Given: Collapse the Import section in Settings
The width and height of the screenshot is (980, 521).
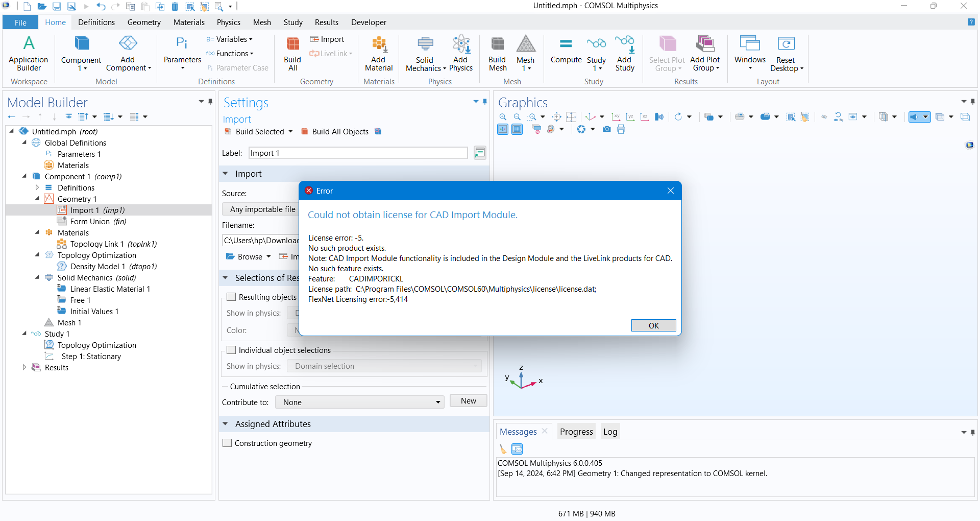Looking at the screenshot, I should coord(226,174).
